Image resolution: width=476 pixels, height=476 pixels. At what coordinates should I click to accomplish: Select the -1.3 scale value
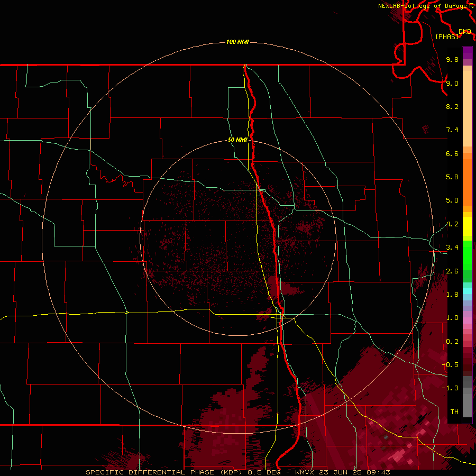450,388
